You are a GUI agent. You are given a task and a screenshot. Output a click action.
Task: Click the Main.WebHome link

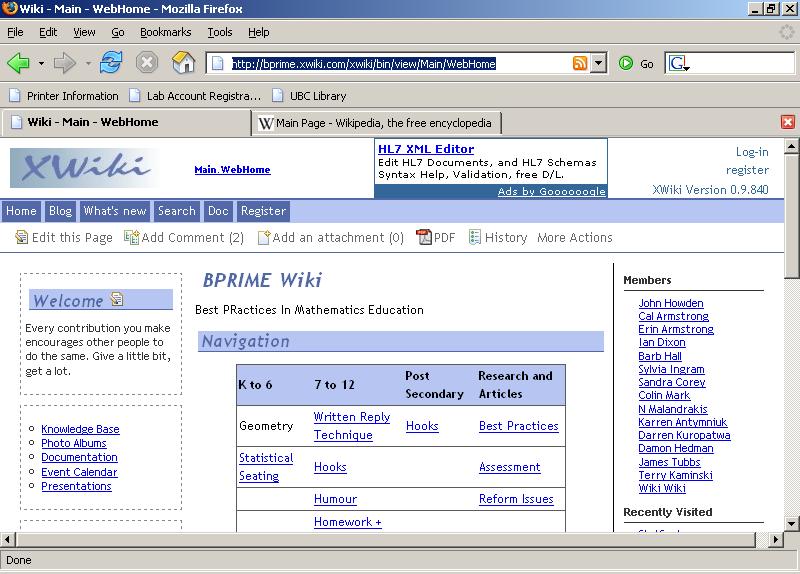click(232, 170)
